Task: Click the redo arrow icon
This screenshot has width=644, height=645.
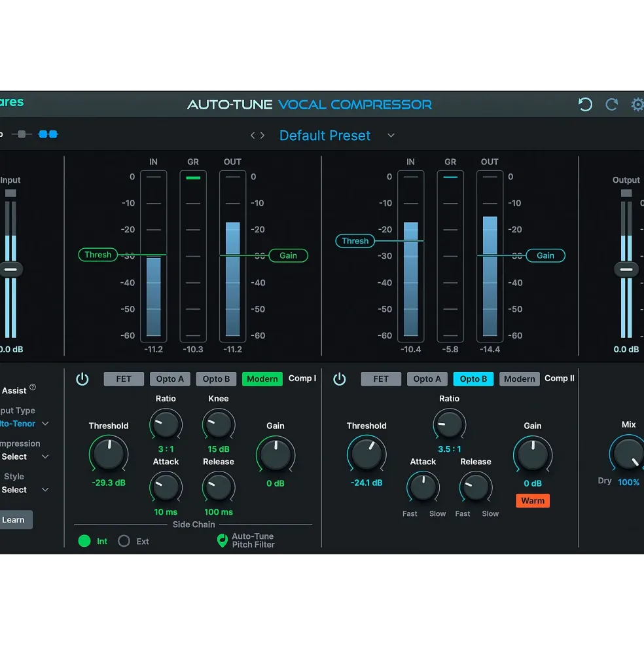Action: (x=611, y=105)
